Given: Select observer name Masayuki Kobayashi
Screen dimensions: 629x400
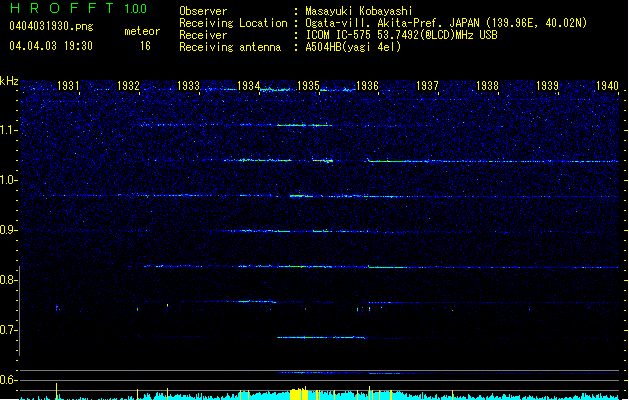Looking at the screenshot, I should coord(359,11).
